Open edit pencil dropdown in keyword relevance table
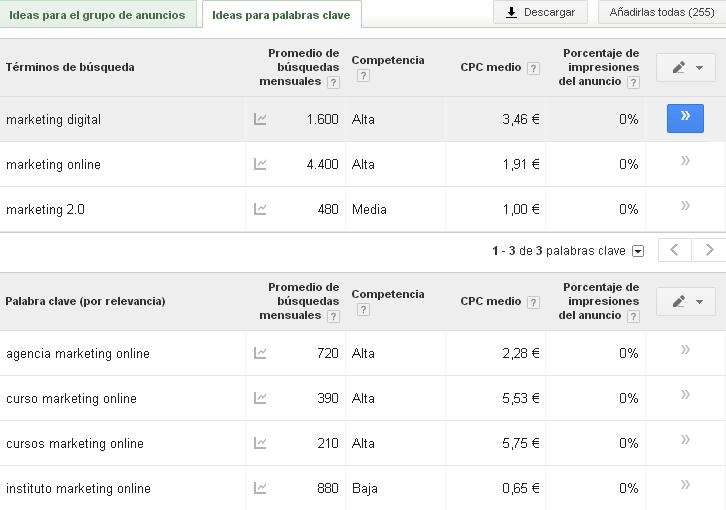 pos(685,301)
